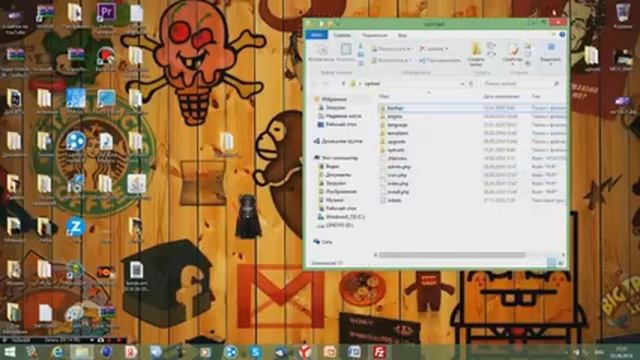
Task: Open Yandex browser from the taskbar
Action: pyautogui.click(x=305, y=352)
